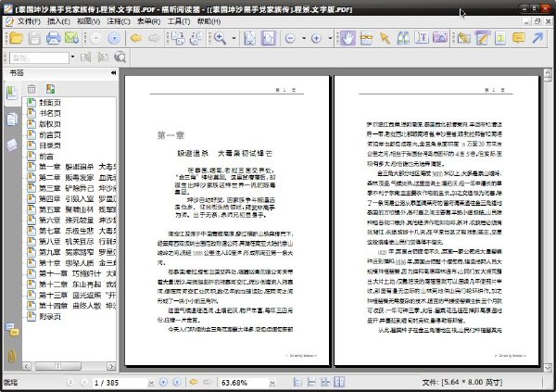
Task: Activate the typewriter note pencil tool
Action: coord(482,38)
